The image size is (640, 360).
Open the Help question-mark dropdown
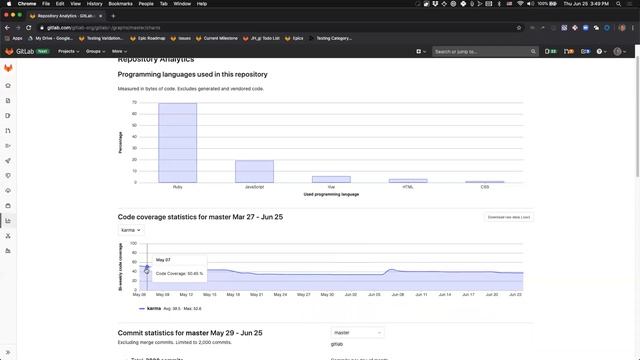tap(601, 51)
